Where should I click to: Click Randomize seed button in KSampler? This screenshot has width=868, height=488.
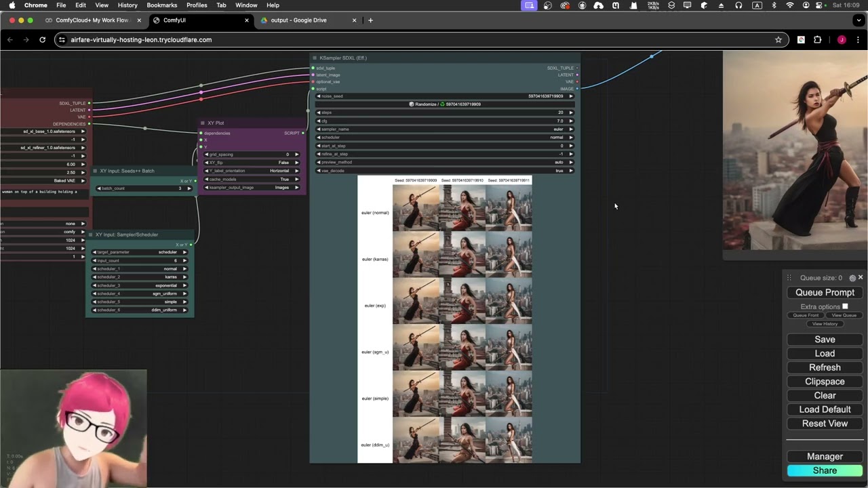[445, 104]
